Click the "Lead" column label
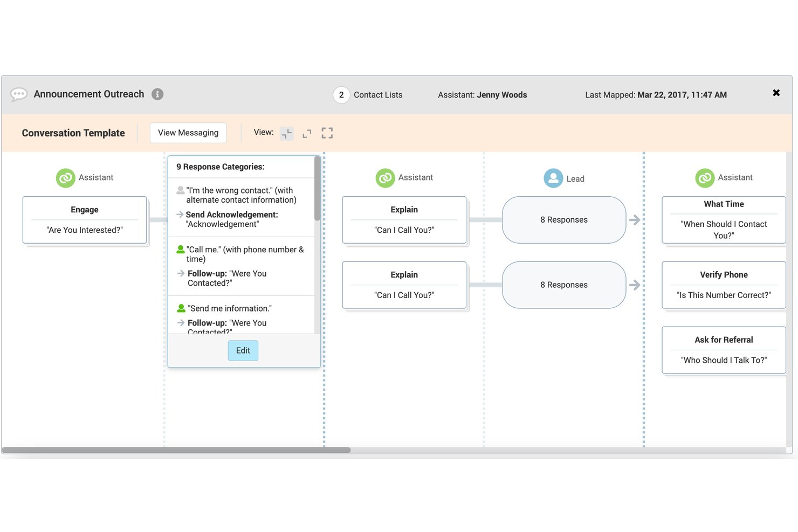 pos(575,179)
